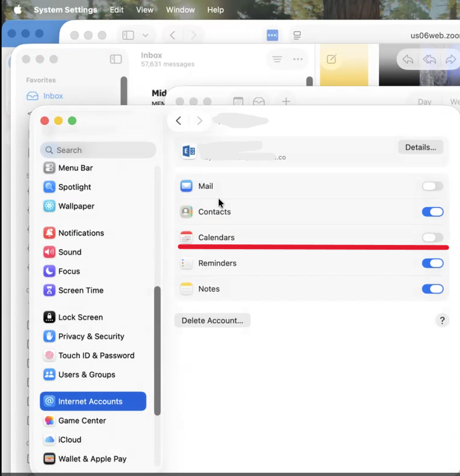Screen dimensions: 460x476
Task: Click Reply All in Mail window
Action: pyautogui.click(x=429, y=59)
